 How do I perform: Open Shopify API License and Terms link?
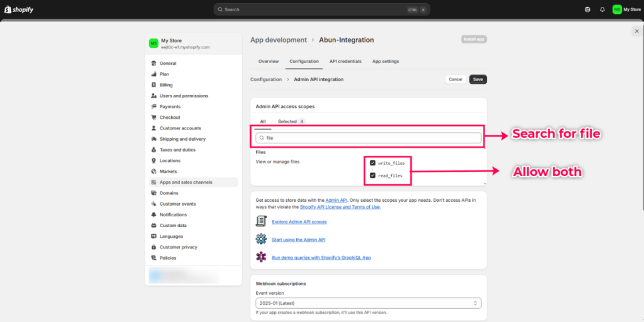[x=340, y=207]
